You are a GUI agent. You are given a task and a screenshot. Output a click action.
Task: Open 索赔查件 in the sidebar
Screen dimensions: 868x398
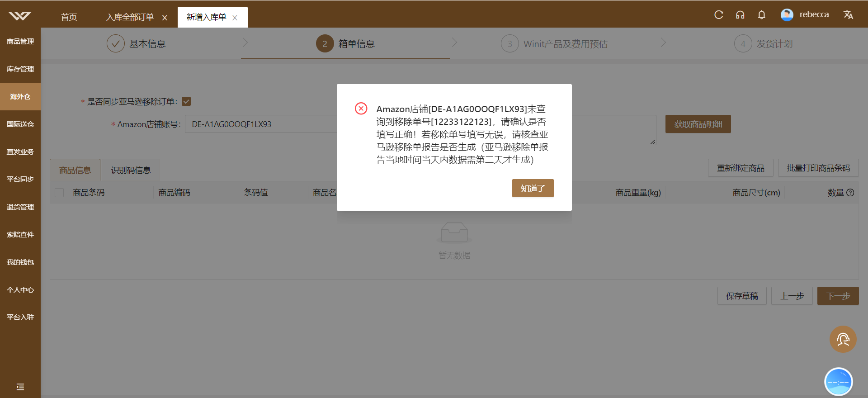coord(20,234)
